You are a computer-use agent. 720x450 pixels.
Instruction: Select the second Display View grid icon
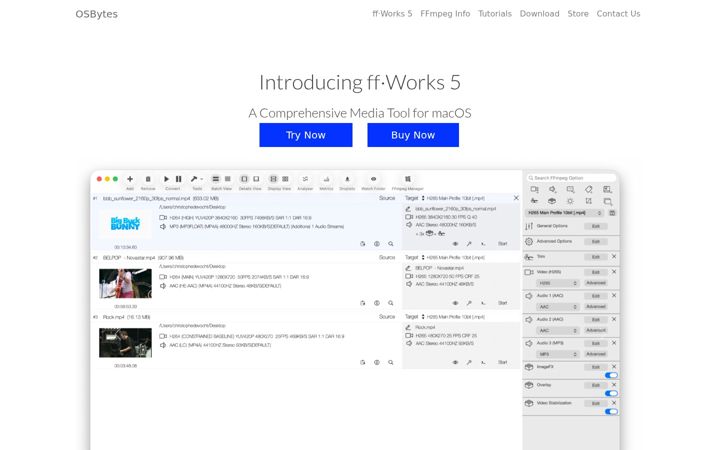(286, 179)
